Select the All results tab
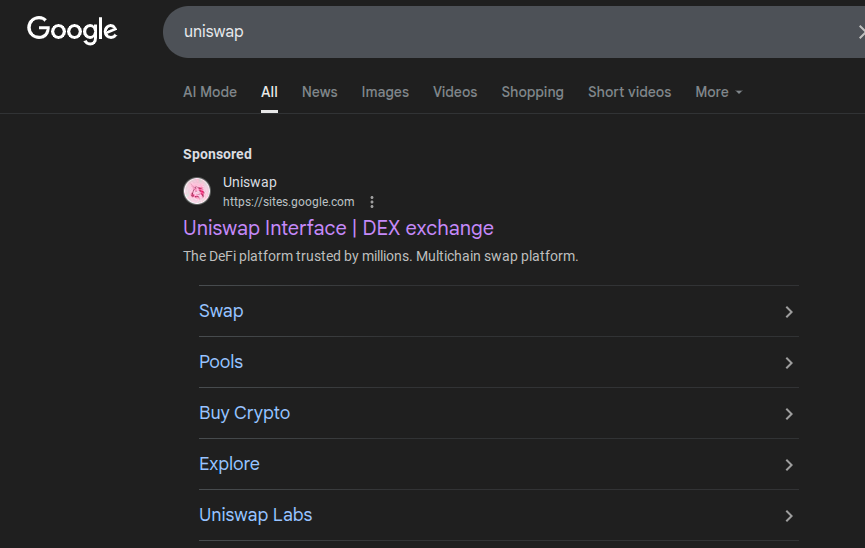 pos(269,92)
